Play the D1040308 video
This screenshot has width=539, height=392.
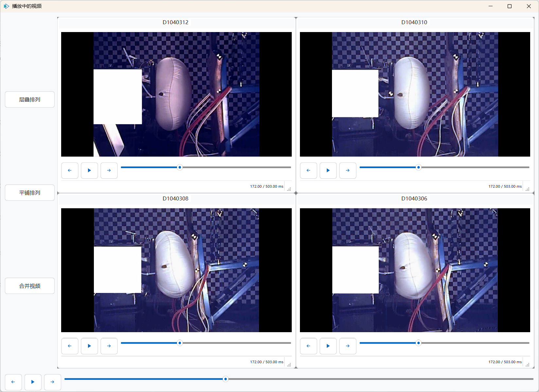[89, 346]
